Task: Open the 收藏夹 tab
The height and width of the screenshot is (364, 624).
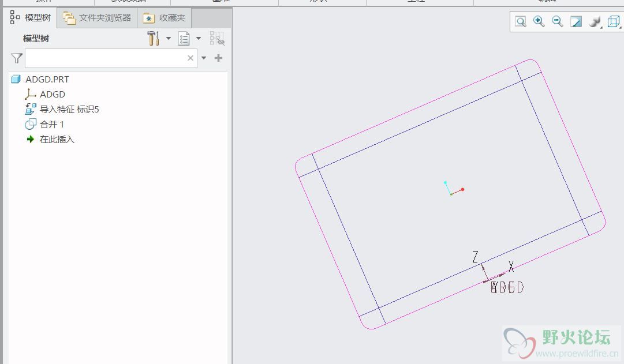Action: point(164,18)
